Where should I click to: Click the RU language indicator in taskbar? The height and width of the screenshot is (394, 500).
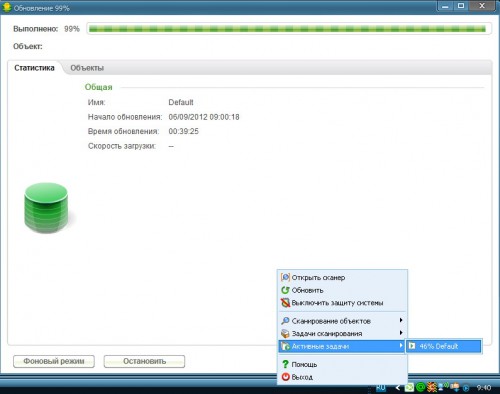[381, 388]
